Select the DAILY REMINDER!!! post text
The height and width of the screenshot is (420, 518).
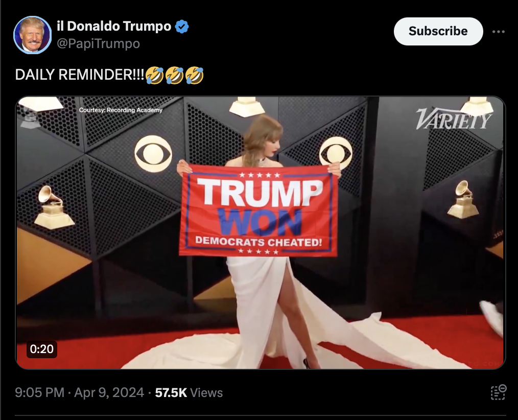click(80, 75)
